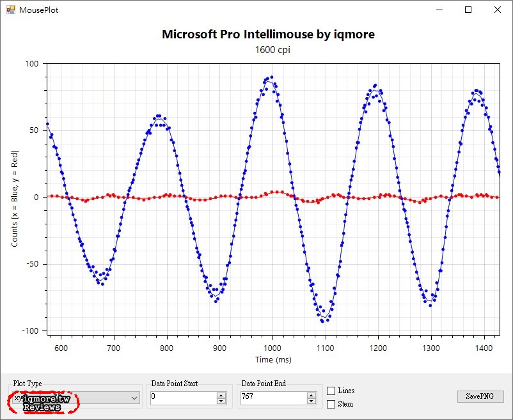Enable the Lines checkbox
513x420 pixels.
331,391
